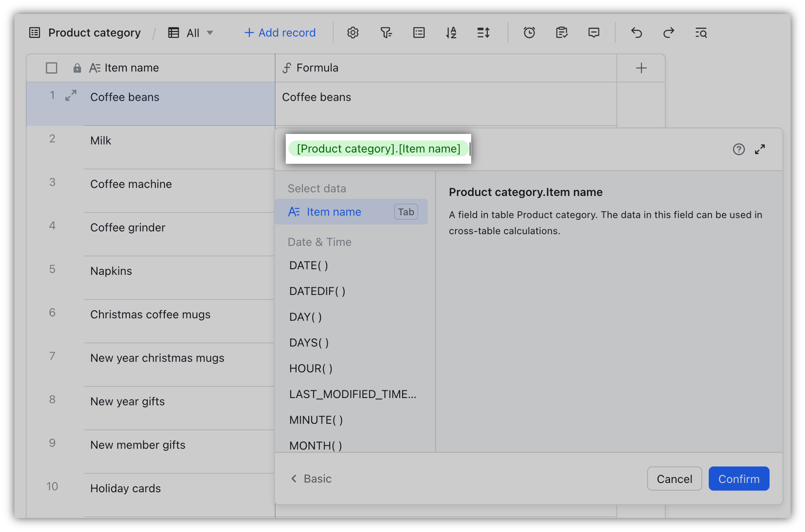This screenshot has height=532, width=805.
Task: Open the comments icon in toolbar
Action: coord(593,33)
